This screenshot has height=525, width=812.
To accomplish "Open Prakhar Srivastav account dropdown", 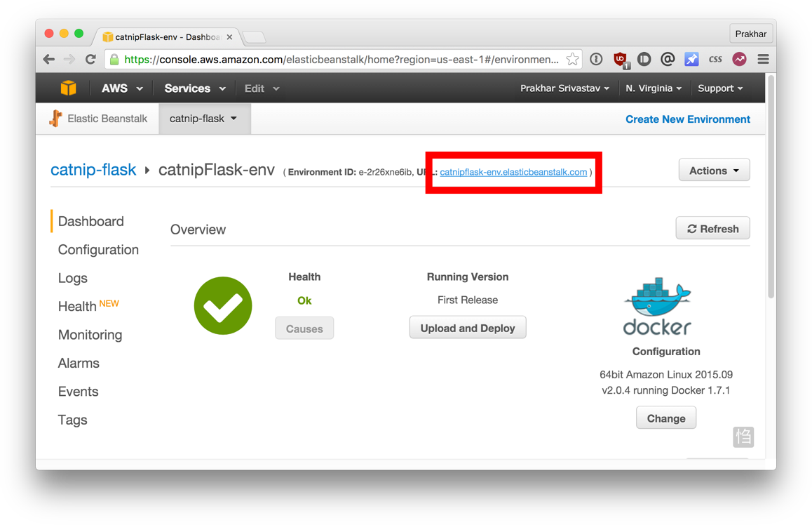I will click(564, 88).
